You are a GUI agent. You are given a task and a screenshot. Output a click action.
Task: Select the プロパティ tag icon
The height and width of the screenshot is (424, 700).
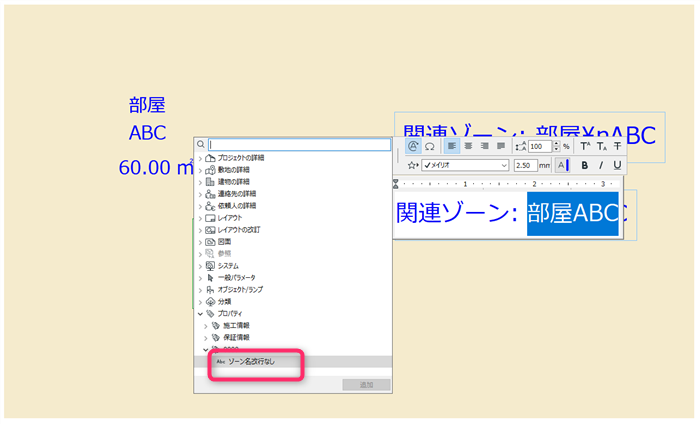(x=210, y=314)
